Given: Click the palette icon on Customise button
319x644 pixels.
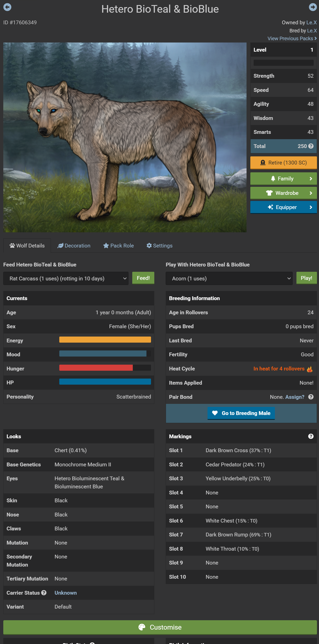Looking at the screenshot, I should point(142,627).
